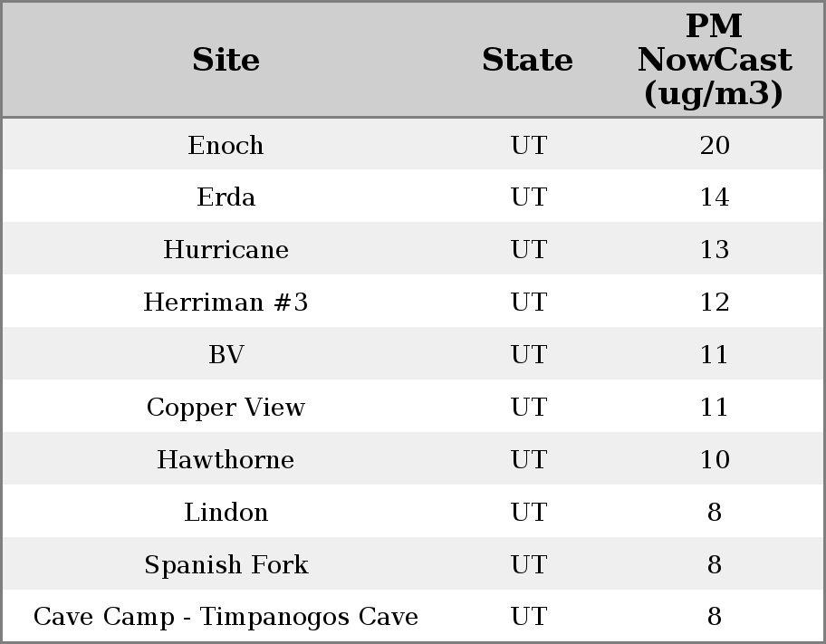Click Cave Camp - Timpanogos Cave row
826x644 pixels.
[x=226, y=617]
